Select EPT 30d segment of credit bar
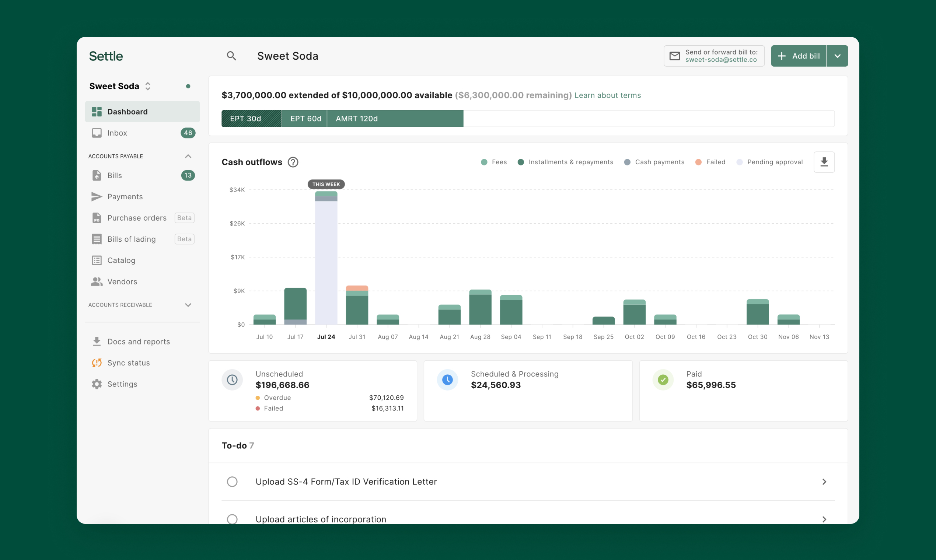The image size is (936, 560). (251, 119)
